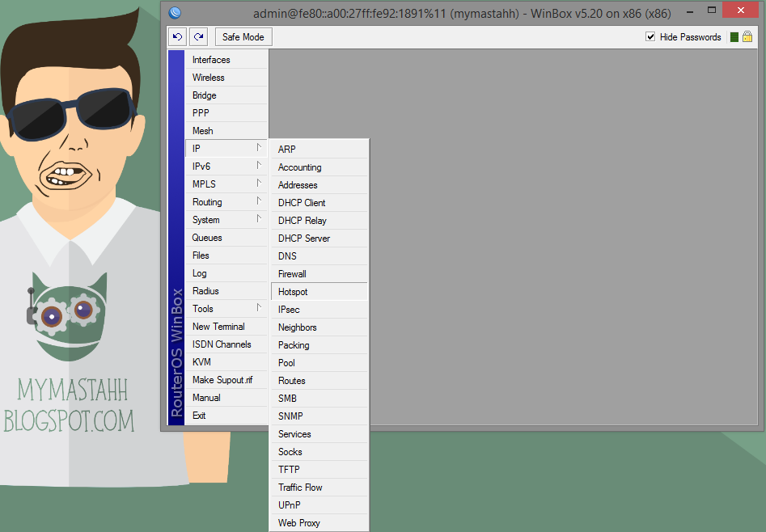Choose IPsec in the IP submenu
The height and width of the screenshot is (532, 766).
click(319, 309)
